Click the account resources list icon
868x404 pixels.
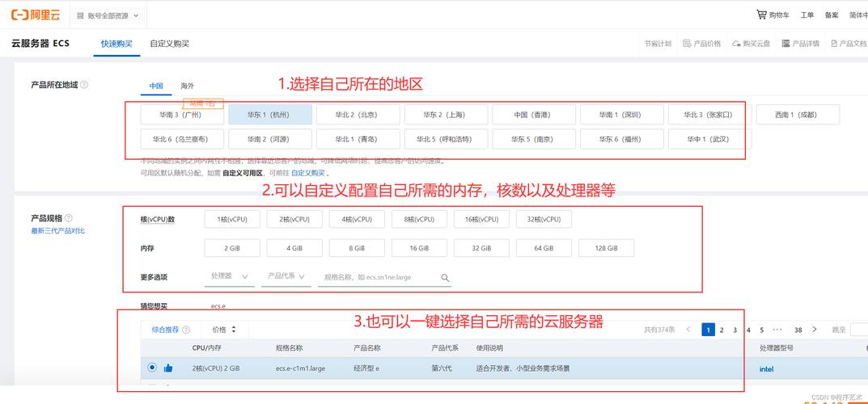click(x=81, y=15)
